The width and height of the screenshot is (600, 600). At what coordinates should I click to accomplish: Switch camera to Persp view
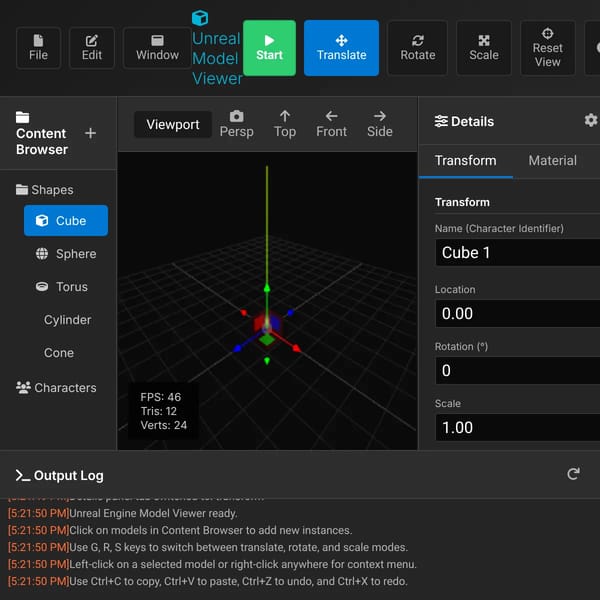coord(236,124)
